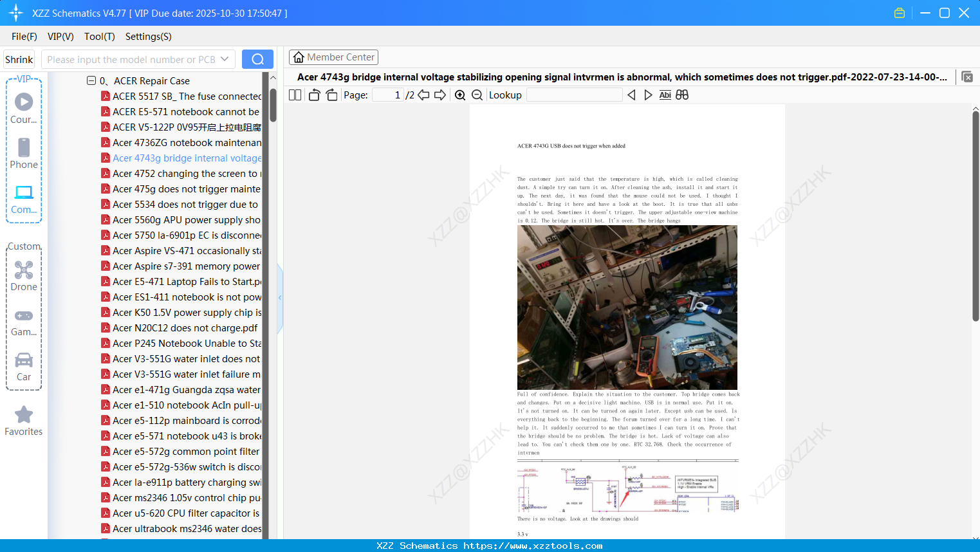Select the Computer category icon

click(x=24, y=199)
